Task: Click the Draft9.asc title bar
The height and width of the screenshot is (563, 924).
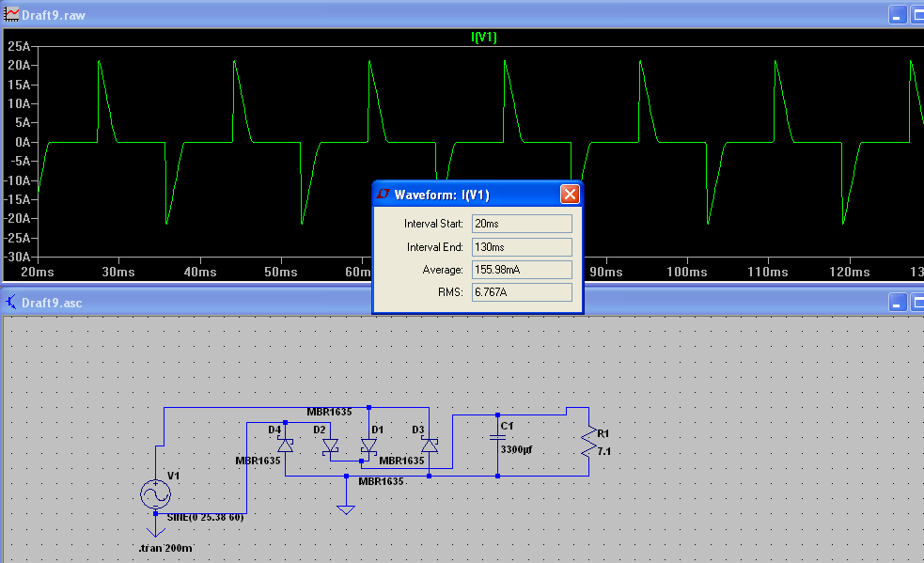Action: click(x=462, y=303)
